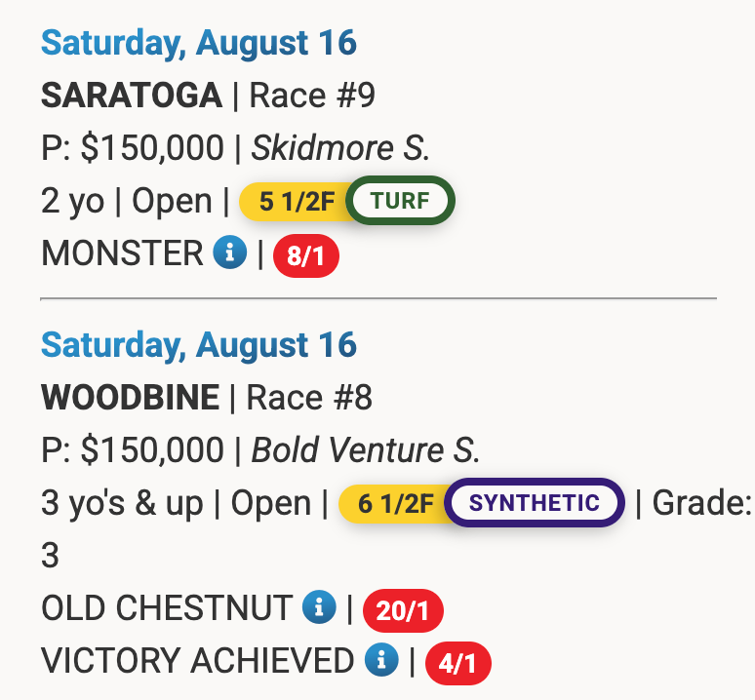Open info icon for VICTORY ACHIEVED
Viewport: 755px width, 700px height.
(381, 661)
